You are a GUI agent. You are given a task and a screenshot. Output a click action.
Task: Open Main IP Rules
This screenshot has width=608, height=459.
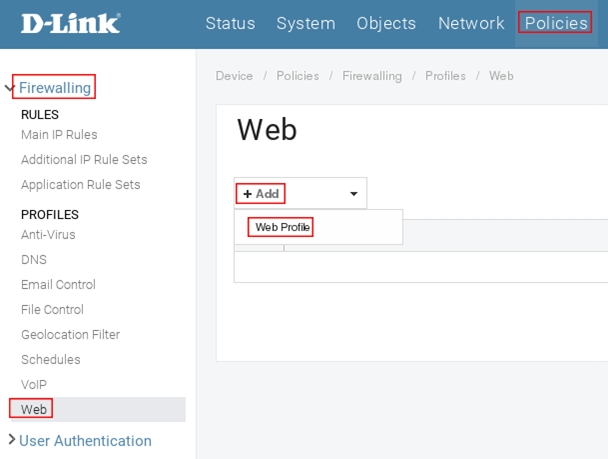pos(59,135)
